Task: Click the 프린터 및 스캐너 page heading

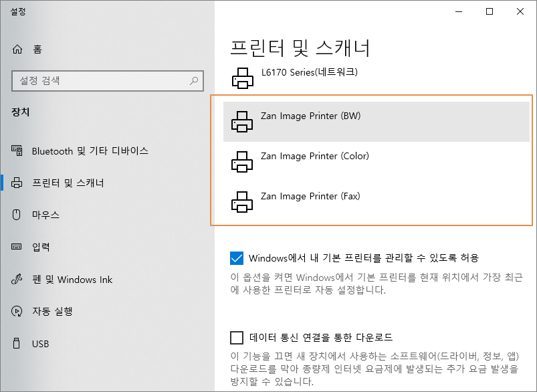Action: click(x=300, y=47)
